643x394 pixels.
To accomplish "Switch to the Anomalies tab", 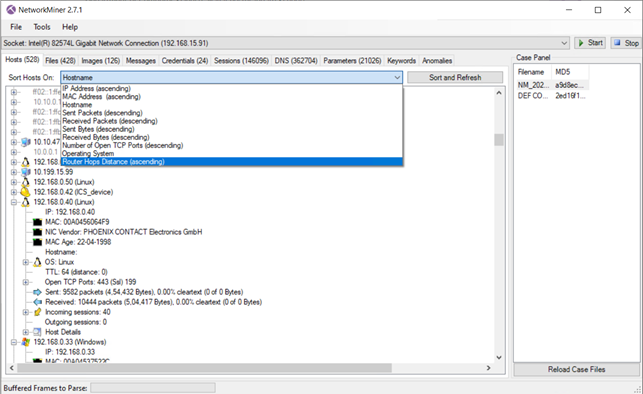I will 437,61.
